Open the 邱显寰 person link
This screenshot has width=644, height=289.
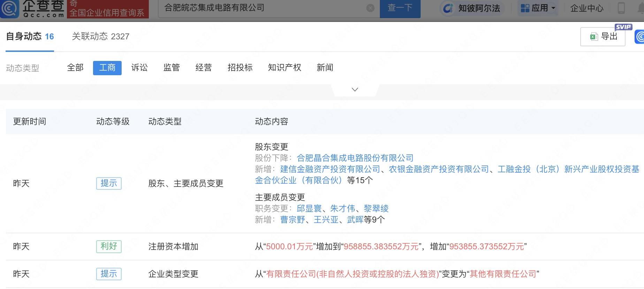coord(309,209)
